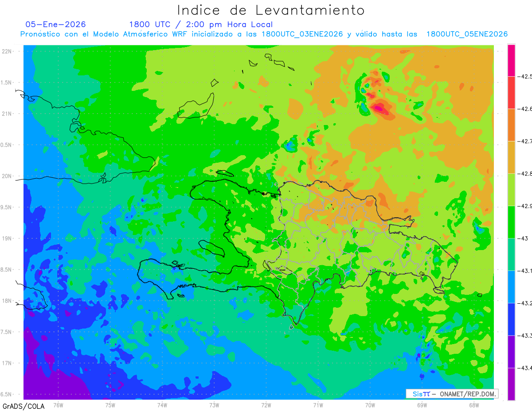Click the -43.1 color bar label
Screen dimensions: 532x411
525,271
